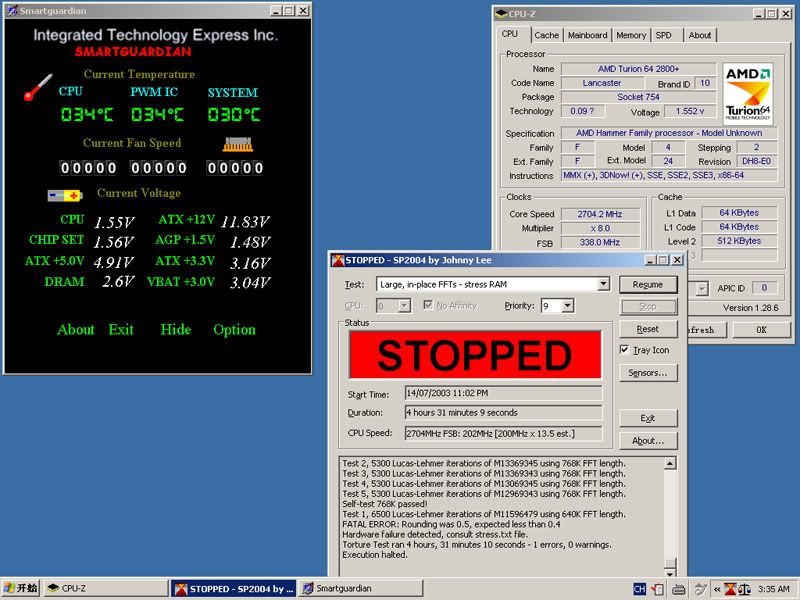Open Option in Smartguardian
The image size is (800, 600).
[234, 330]
